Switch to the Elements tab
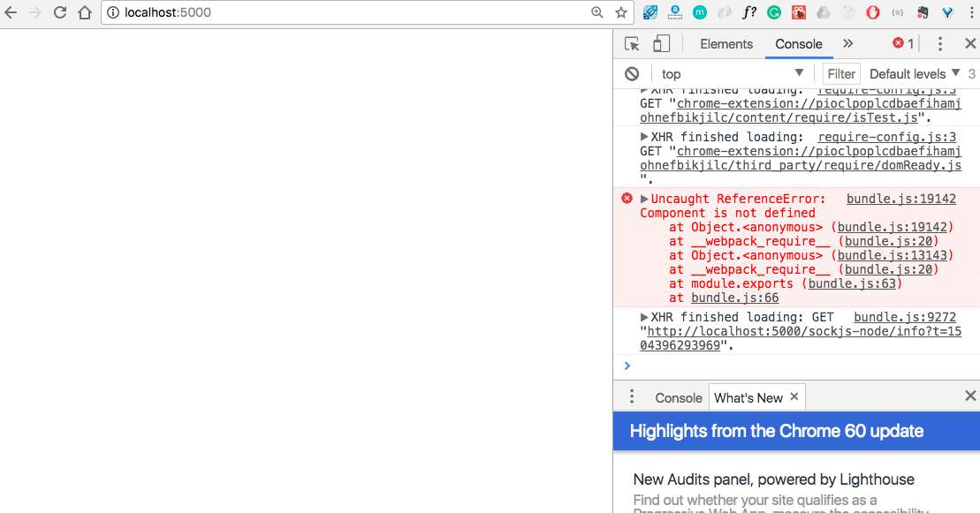This screenshot has height=513, width=980. 726,44
